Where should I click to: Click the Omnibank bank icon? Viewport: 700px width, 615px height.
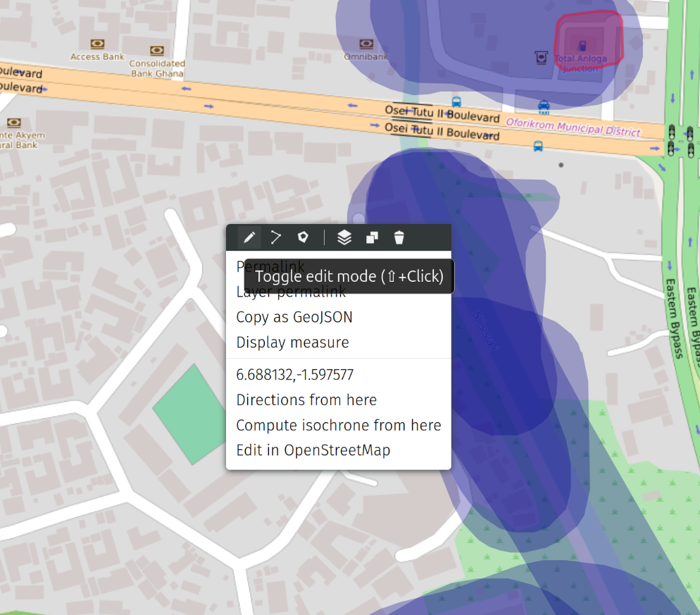[x=363, y=44]
